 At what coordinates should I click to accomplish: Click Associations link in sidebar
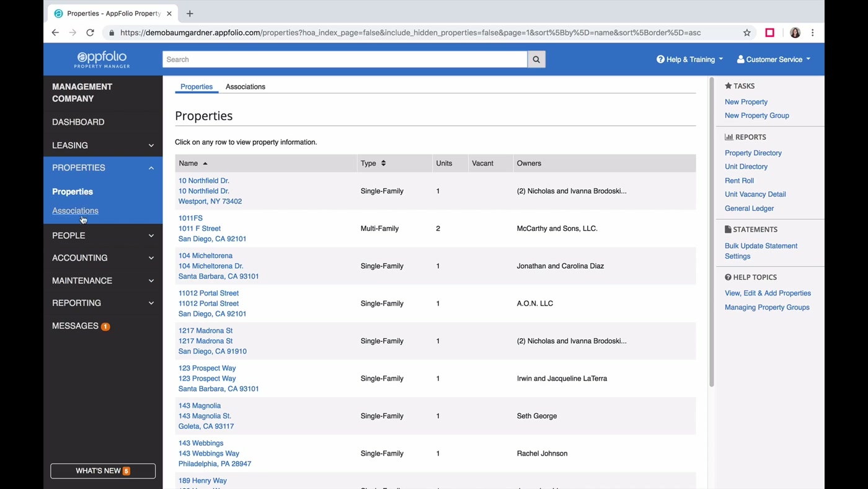click(x=75, y=211)
